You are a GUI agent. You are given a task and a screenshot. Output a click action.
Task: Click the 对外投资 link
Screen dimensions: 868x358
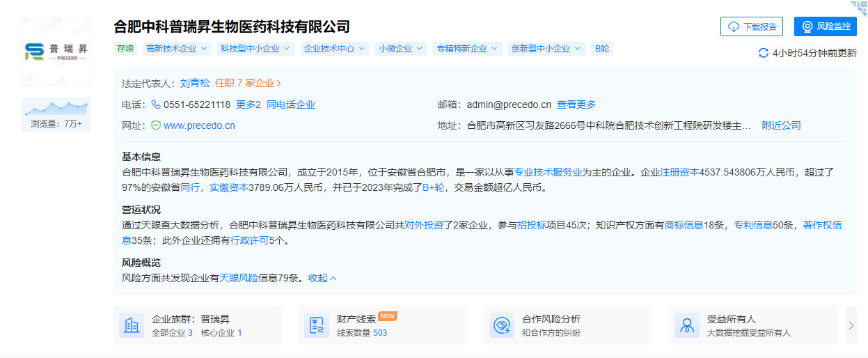(425, 225)
